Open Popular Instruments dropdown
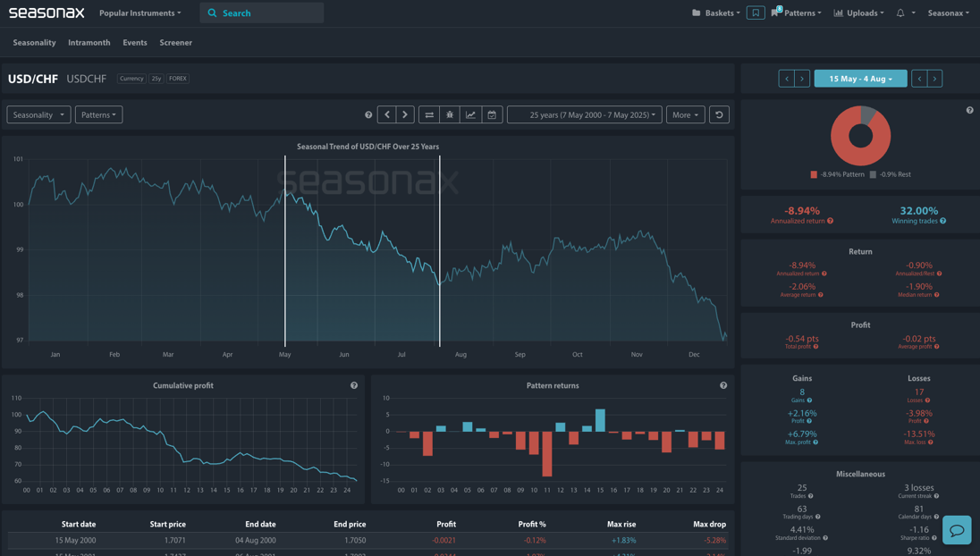This screenshot has width=980, height=556. coord(140,13)
